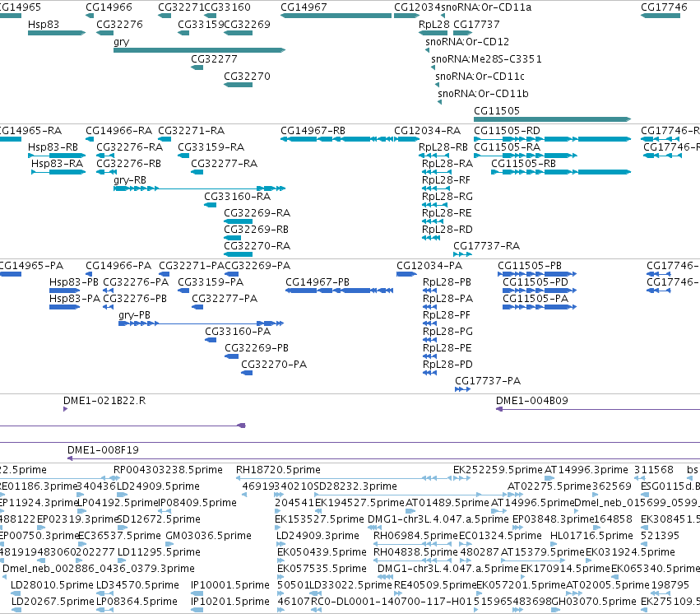Select DME1-008F19 clone label

103,450
